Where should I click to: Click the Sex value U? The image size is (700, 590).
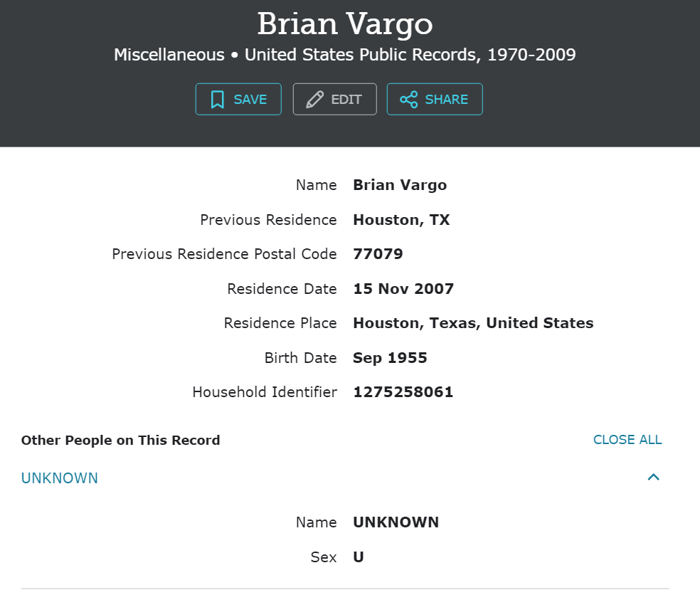tap(359, 557)
